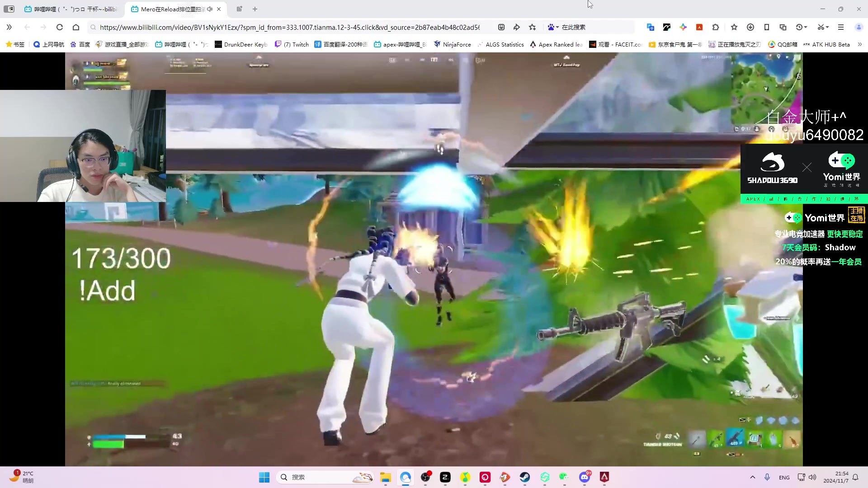
Task: Open the Discord taskbar icon
Action: (x=585, y=477)
